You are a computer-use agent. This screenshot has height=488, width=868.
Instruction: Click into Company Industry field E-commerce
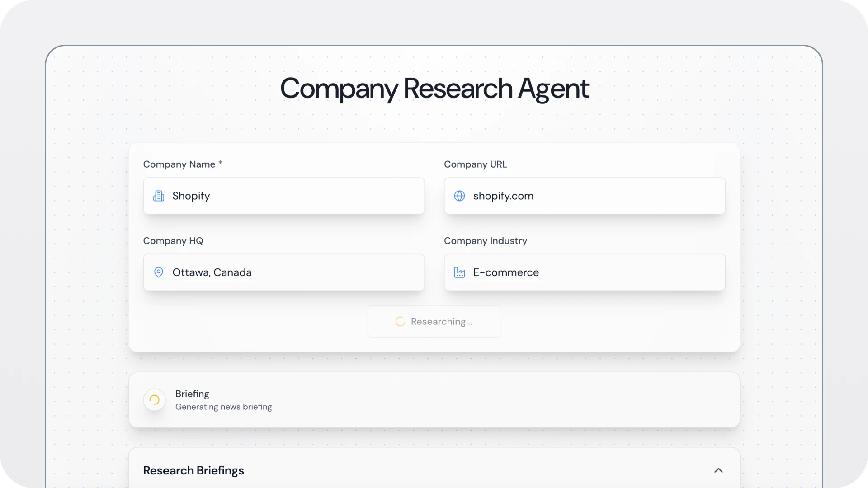(x=592, y=272)
